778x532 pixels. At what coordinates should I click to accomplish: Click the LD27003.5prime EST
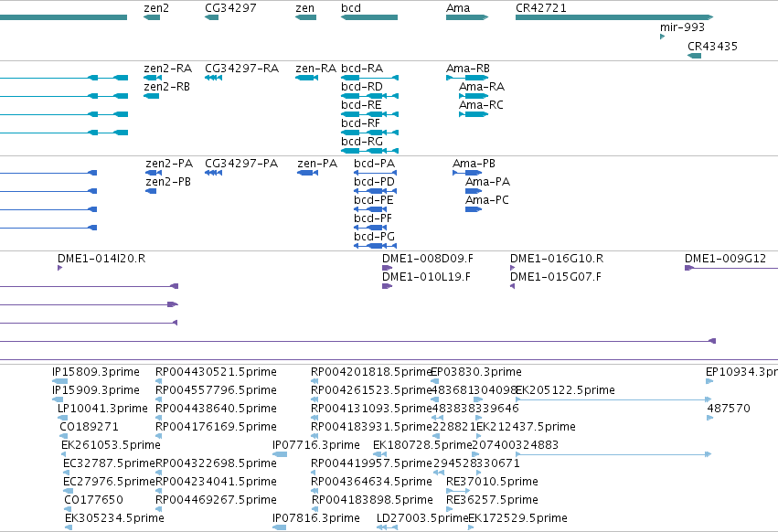click(x=387, y=527)
